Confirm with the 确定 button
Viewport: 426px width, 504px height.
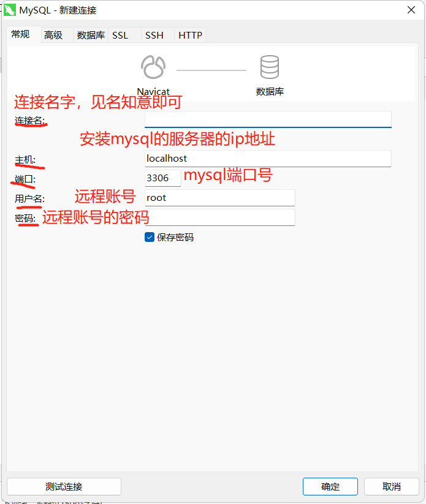tap(330, 487)
